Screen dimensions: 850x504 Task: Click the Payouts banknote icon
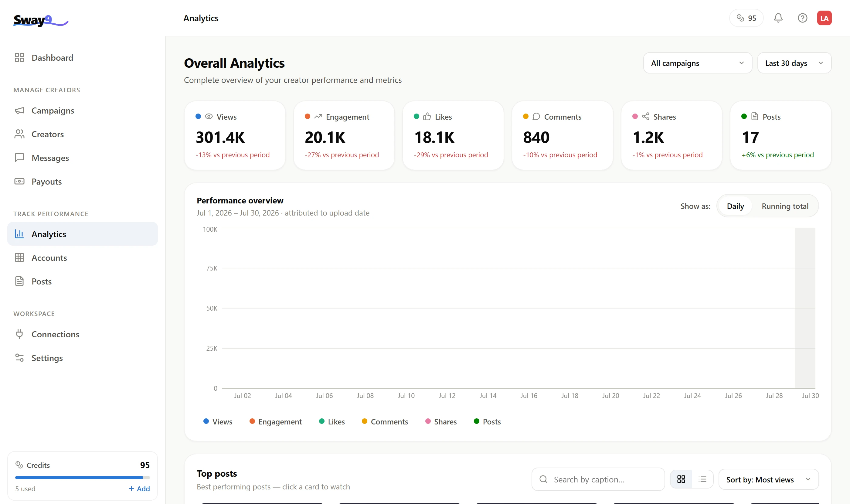tap(19, 181)
